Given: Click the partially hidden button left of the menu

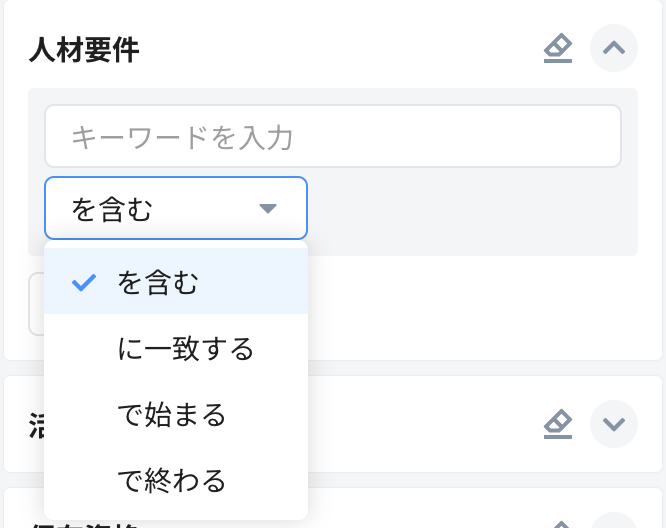Looking at the screenshot, I should [36, 304].
